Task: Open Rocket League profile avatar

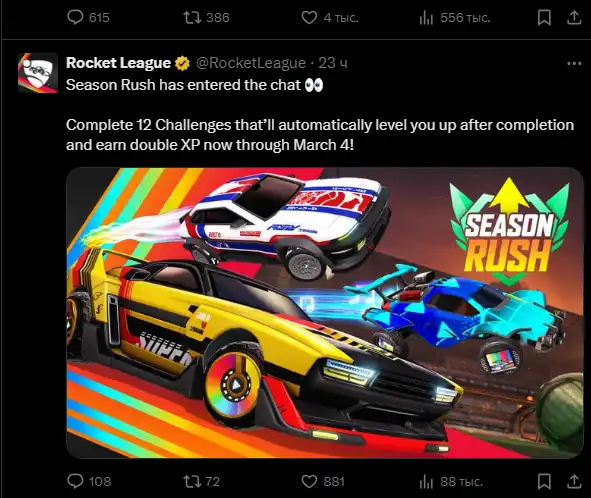Action: point(38,73)
